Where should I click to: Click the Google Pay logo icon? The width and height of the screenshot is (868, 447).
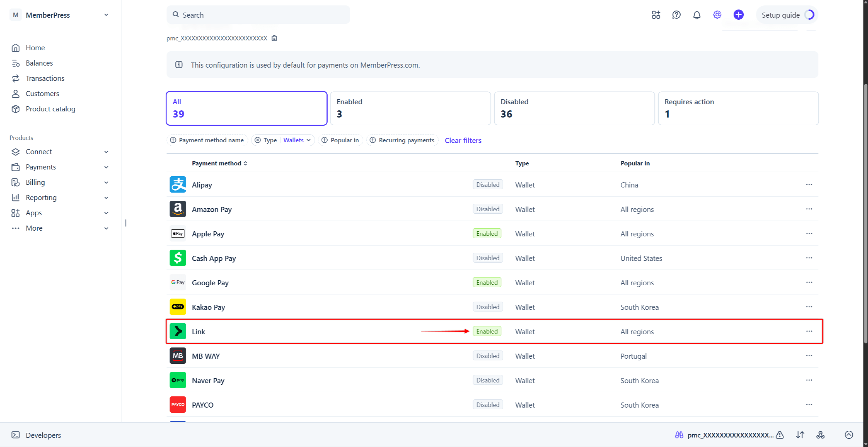tap(178, 282)
